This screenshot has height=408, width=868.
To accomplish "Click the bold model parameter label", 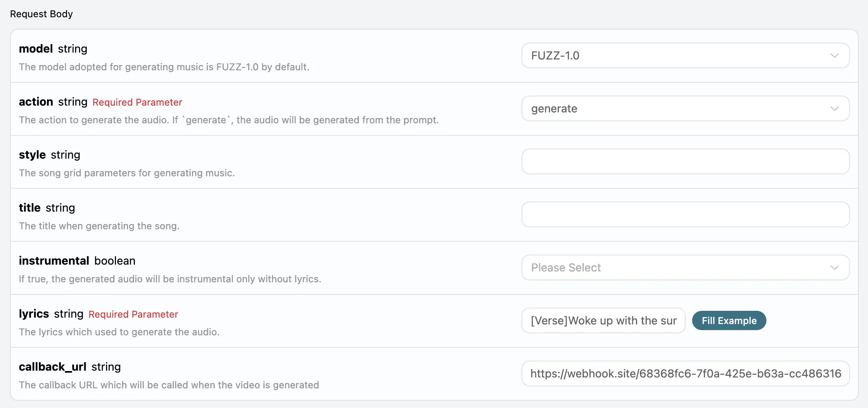I will (36, 49).
